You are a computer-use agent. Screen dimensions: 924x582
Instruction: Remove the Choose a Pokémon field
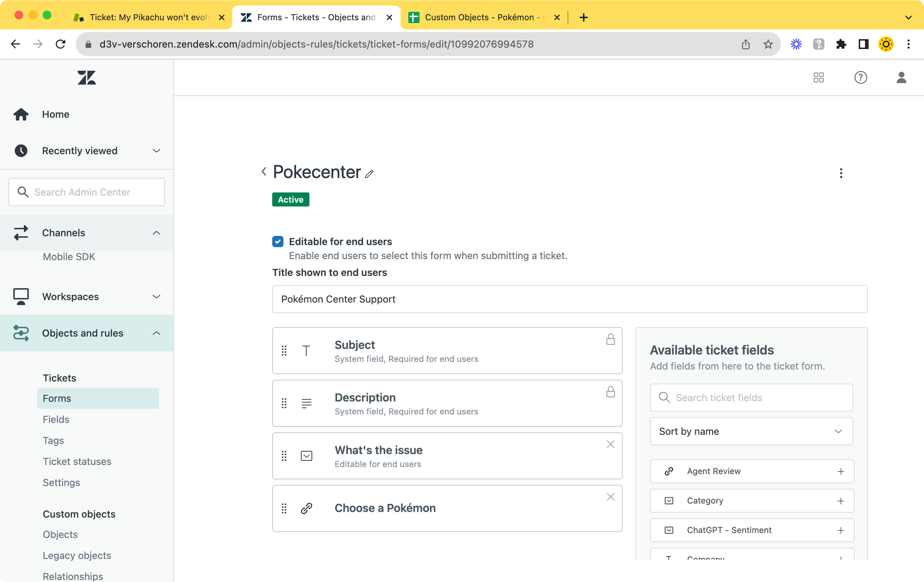610,497
